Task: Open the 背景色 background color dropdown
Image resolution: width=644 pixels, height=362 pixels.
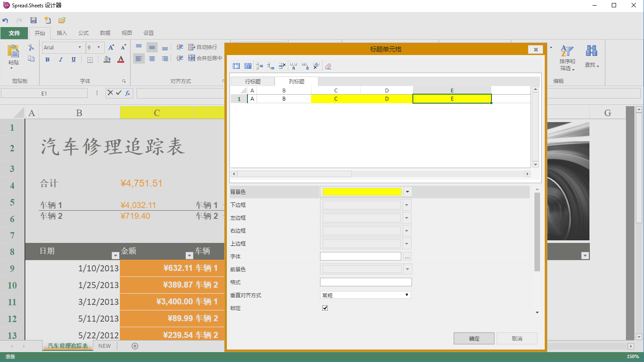Action: 406,191
